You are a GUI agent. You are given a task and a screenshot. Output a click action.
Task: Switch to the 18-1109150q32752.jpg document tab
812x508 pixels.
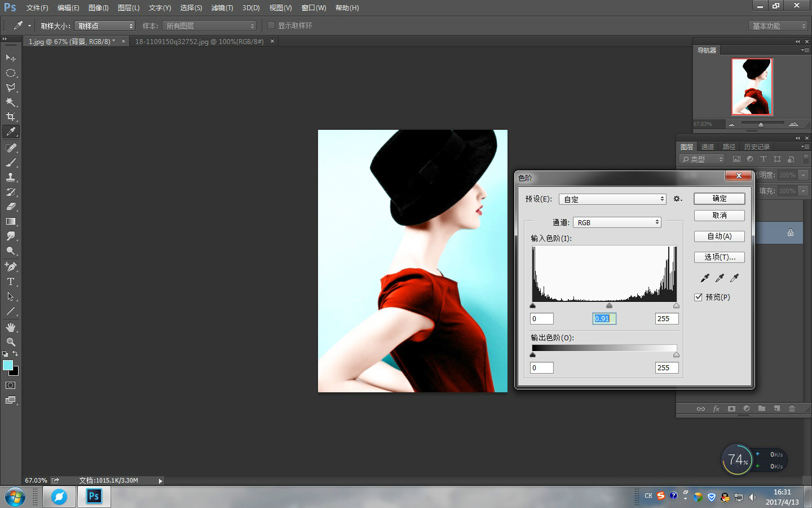[199, 41]
